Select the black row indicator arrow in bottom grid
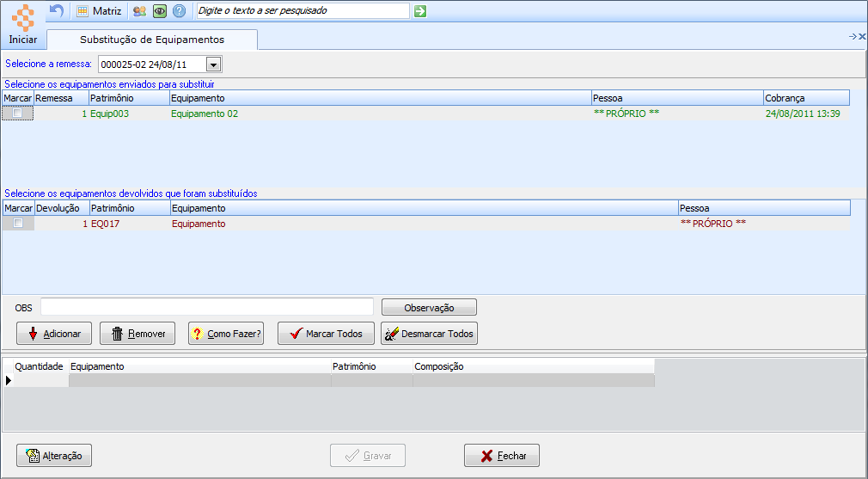The image size is (868, 479). click(9, 380)
